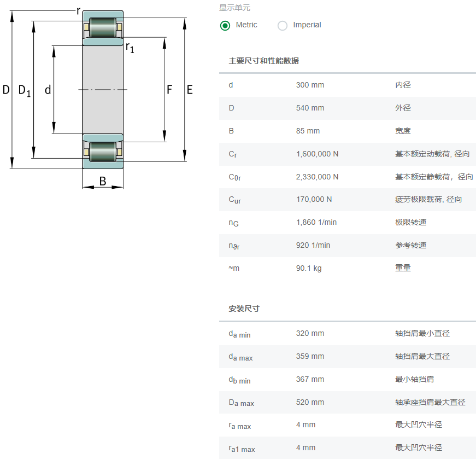Click the 主要尺寸和性能数据 heading
This screenshot has width=476, height=459.
[263, 61]
